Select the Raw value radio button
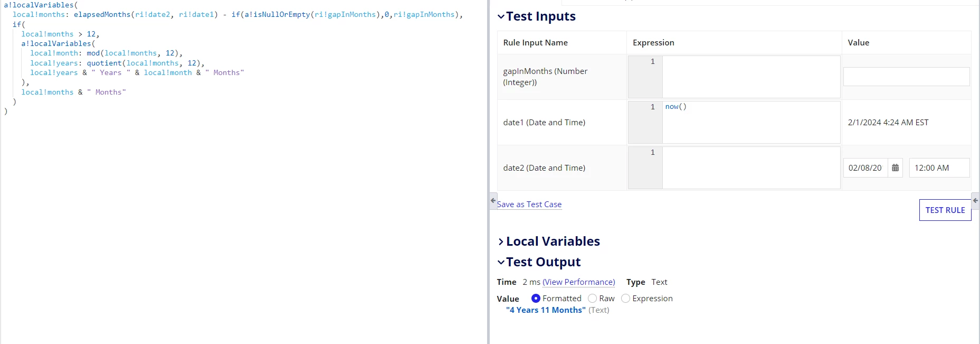980x344 pixels. coord(592,299)
